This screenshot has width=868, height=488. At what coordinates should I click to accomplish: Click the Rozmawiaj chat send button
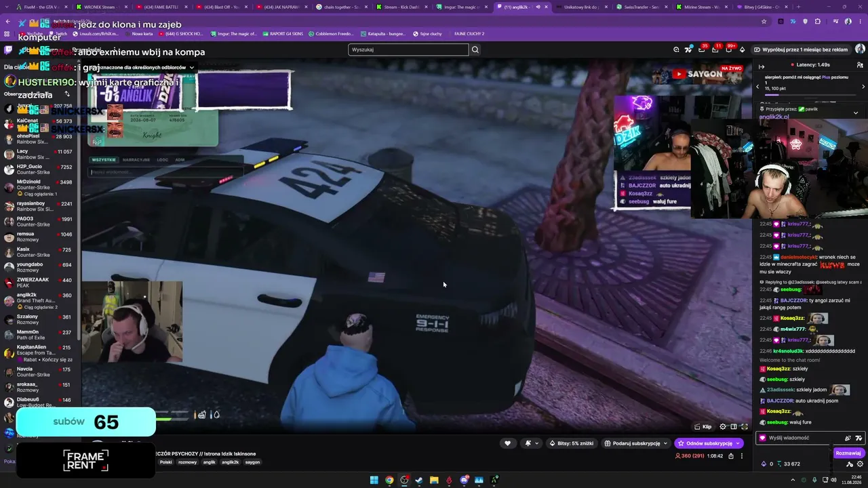(848, 453)
